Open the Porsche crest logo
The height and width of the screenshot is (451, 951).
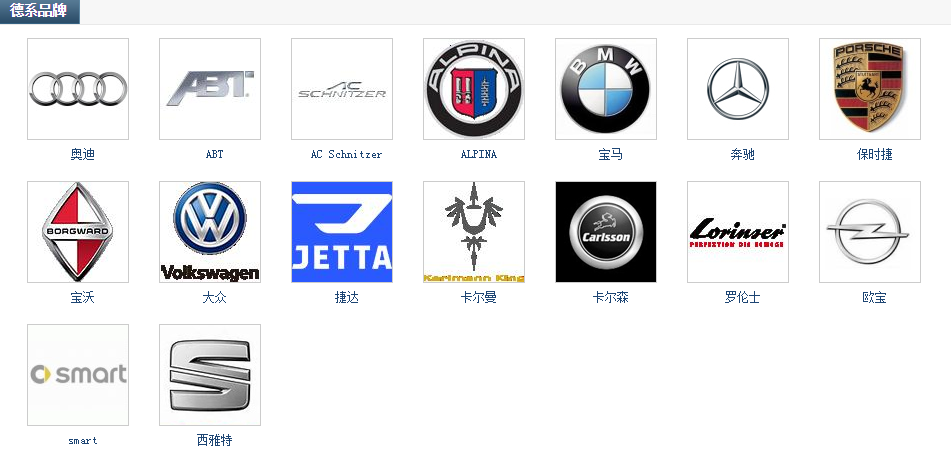coord(870,89)
